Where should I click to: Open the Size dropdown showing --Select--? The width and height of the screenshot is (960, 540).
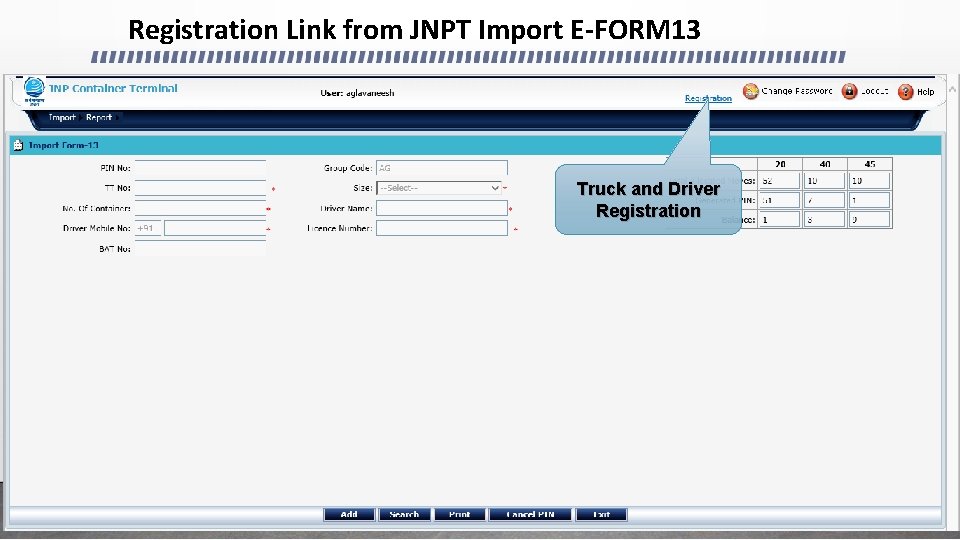(x=438, y=188)
